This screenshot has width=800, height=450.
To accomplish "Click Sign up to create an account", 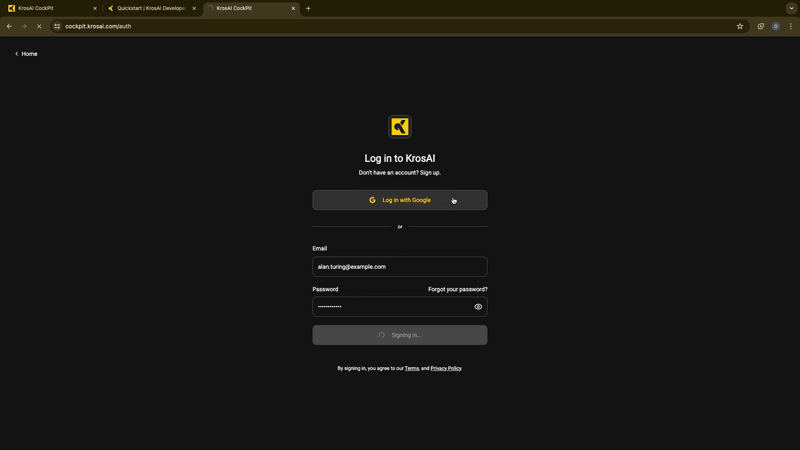I will click(430, 173).
